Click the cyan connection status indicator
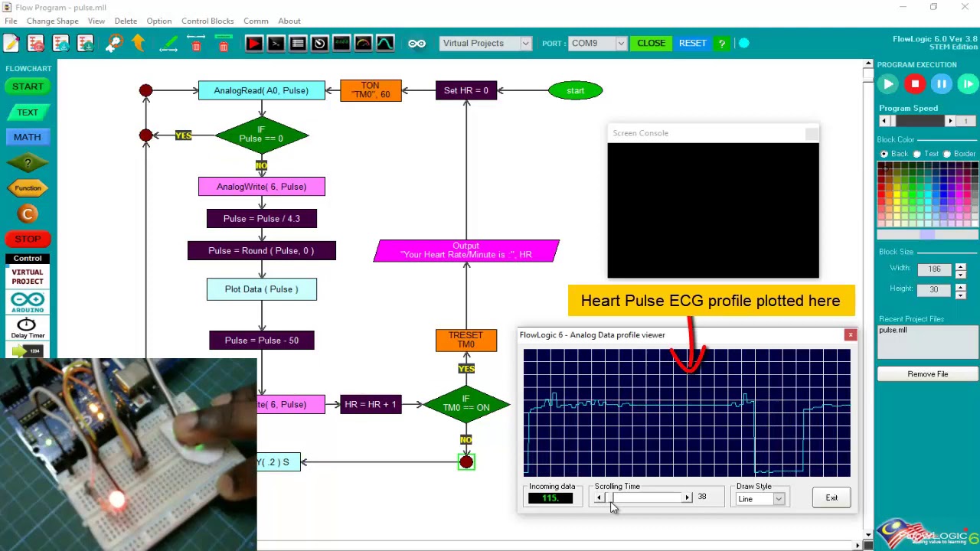 (743, 44)
